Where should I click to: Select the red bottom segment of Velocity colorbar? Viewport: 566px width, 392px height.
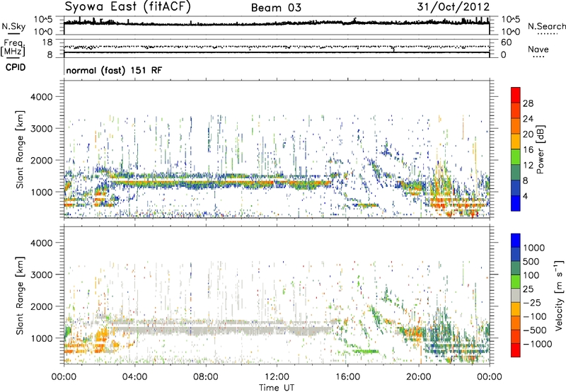(516, 350)
